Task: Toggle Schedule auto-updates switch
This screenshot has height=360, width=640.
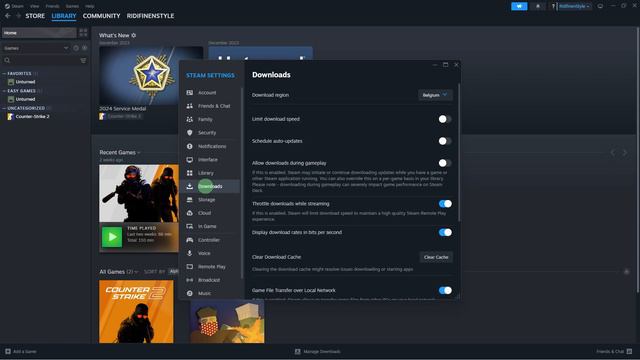Action: click(x=444, y=141)
